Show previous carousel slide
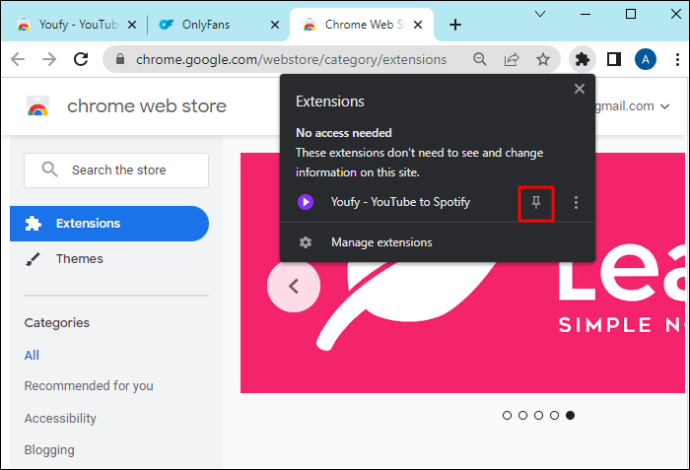The height and width of the screenshot is (470, 690). 294,286
